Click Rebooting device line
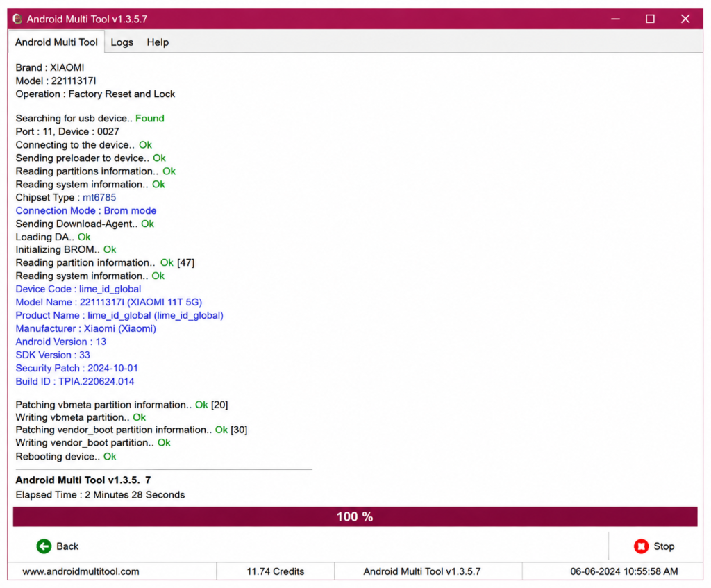Screen dimensions: 711x588 (66, 457)
